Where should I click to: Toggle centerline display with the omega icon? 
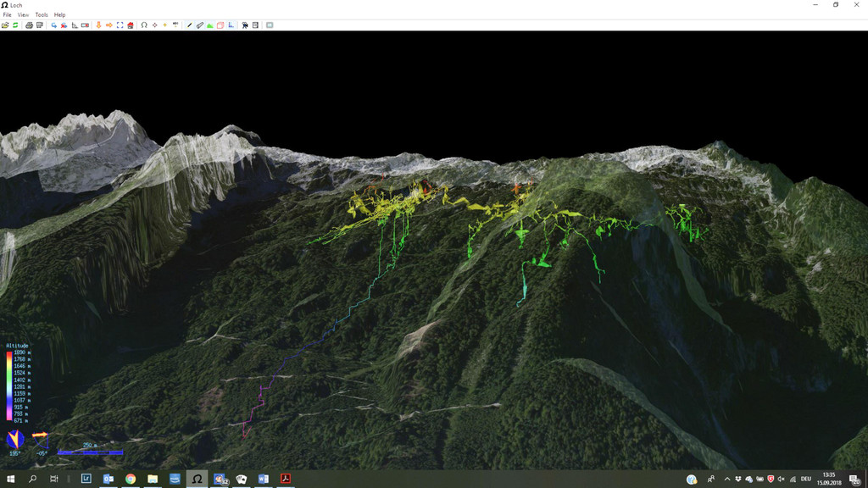click(144, 25)
